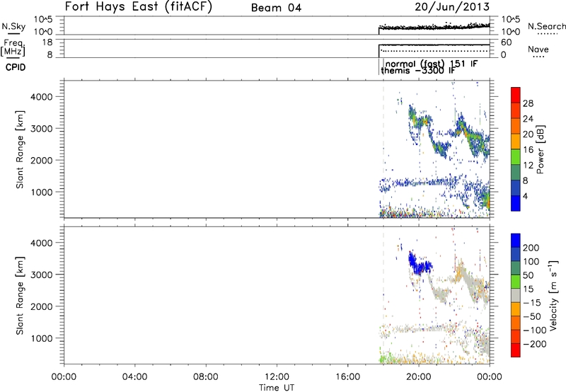This screenshot has width=566, height=392.
Task: Click the 'Slant Range [km]' label of Power panel
Action: coord(20,149)
